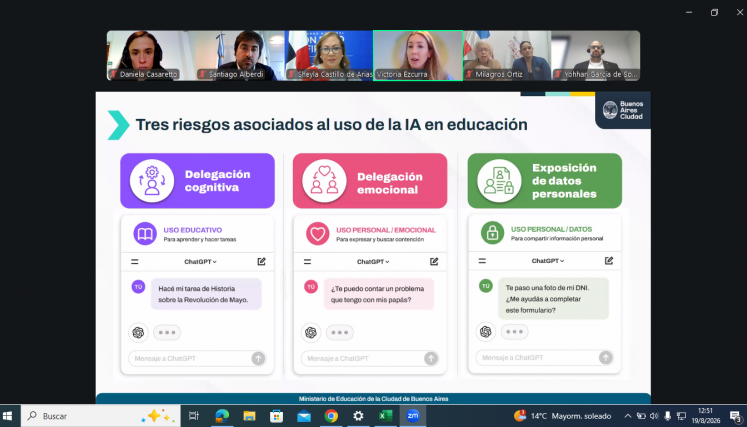The width and height of the screenshot is (747, 427).
Task: Focus 'Mensaje a ChatGPT' field in Educativo chat
Action: click(197, 358)
